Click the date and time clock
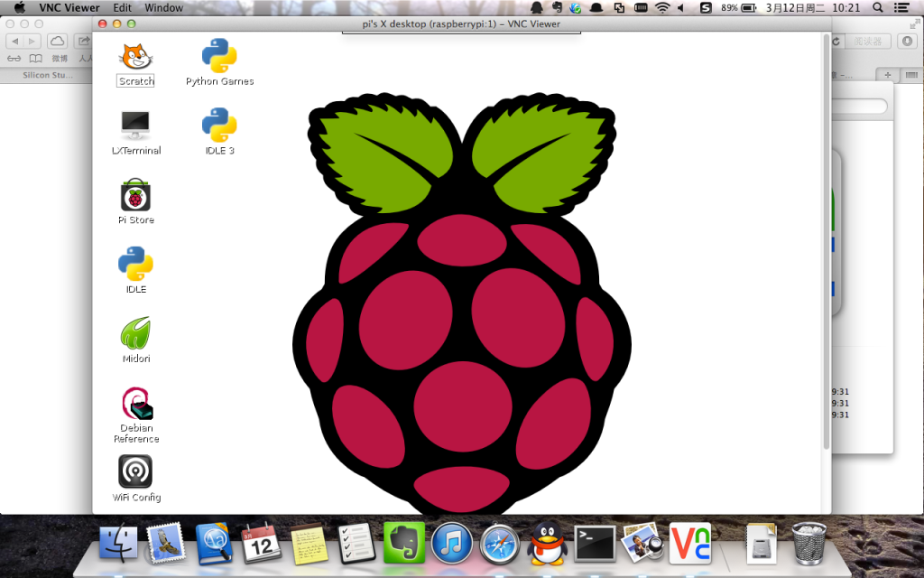The height and width of the screenshot is (578, 924). [x=813, y=7]
